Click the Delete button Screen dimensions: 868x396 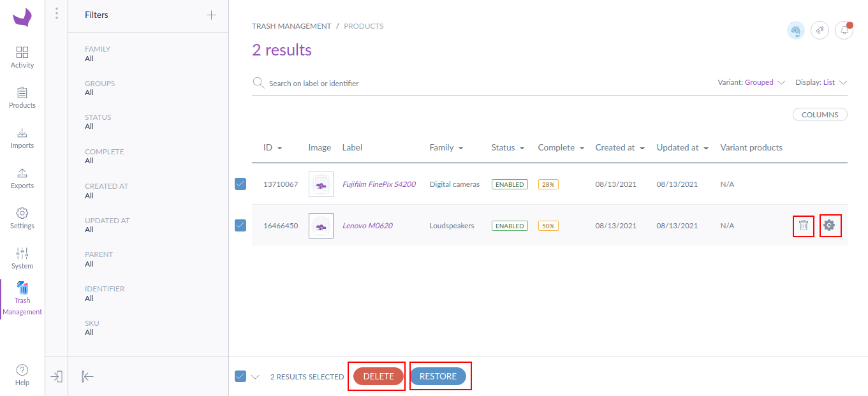(x=379, y=376)
